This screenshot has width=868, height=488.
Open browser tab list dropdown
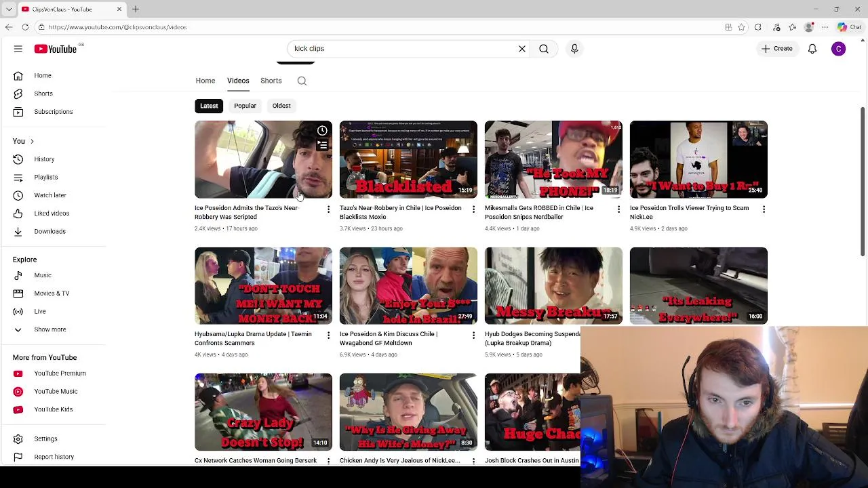click(x=8, y=9)
